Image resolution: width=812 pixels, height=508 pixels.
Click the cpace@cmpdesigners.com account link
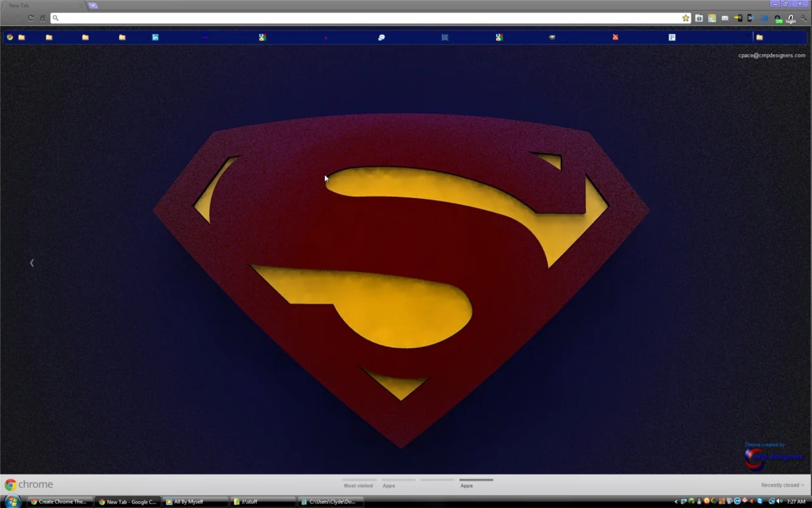[x=771, y=55]
